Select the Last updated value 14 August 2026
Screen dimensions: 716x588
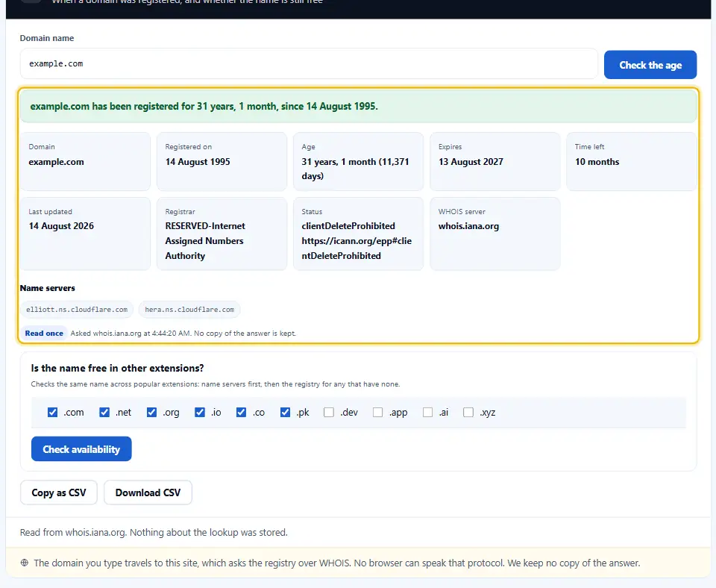pos(61,225)
